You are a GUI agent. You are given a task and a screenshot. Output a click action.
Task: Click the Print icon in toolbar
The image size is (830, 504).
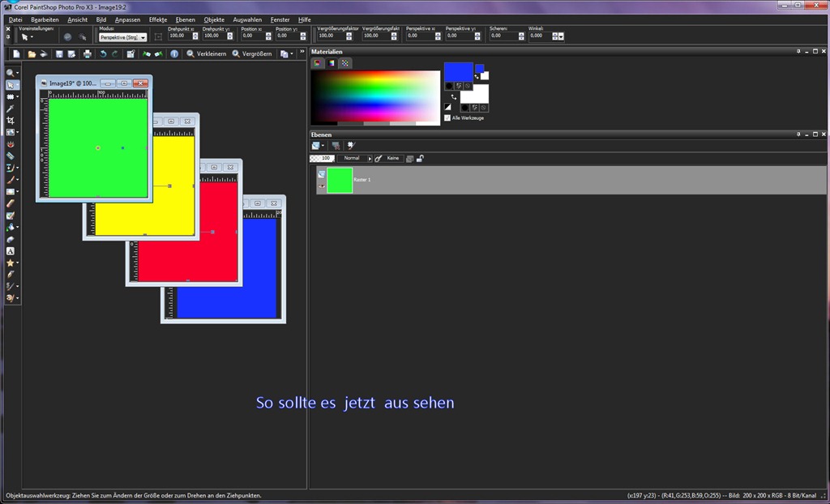pos(88,53)
